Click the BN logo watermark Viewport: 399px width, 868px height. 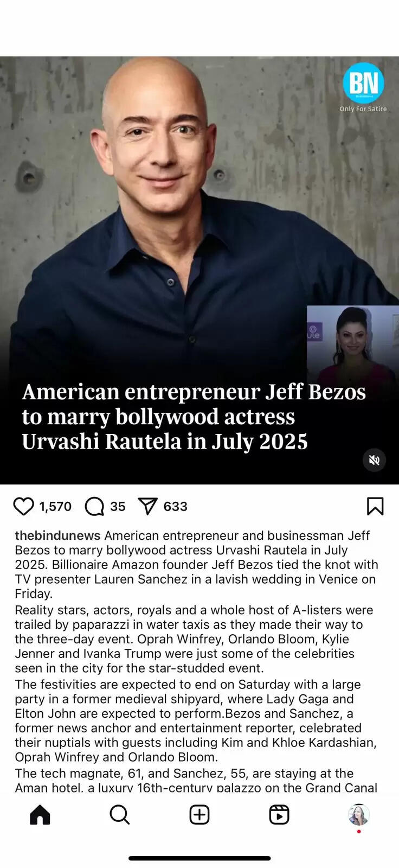pyautogui.click(x=363, y=83)
